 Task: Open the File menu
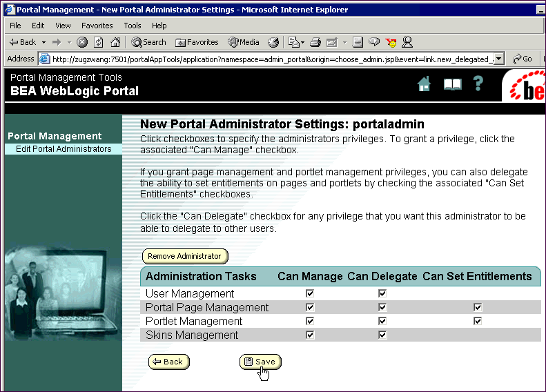(x=15, y=26)
